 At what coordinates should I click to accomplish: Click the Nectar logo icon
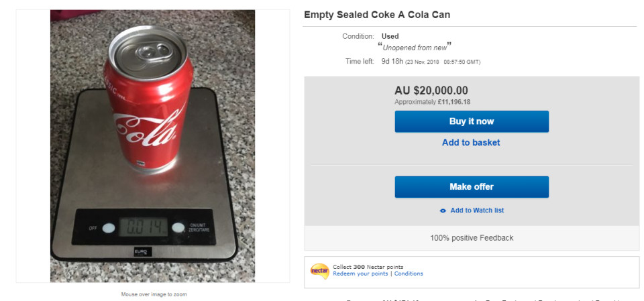coord(319,270)
